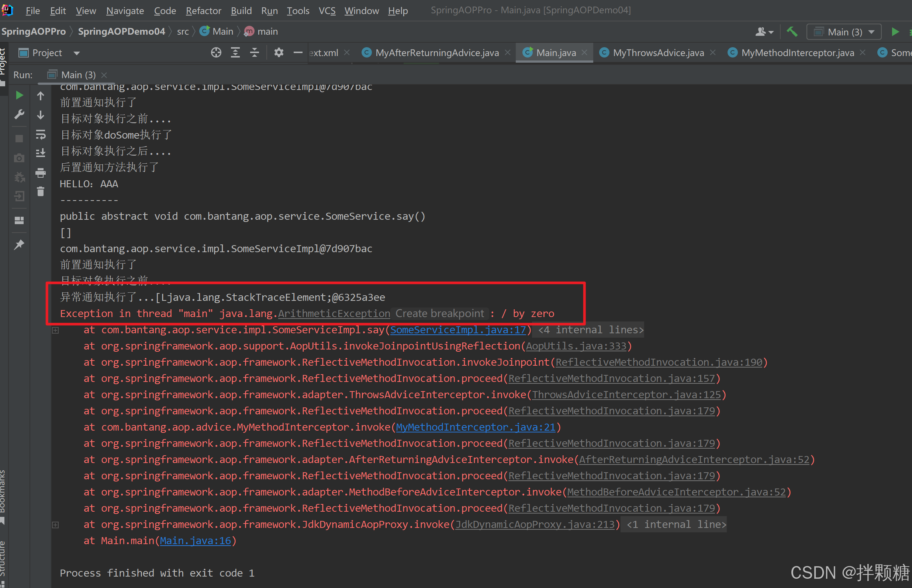The height and width of the screenshot is (588, 912).
Task: Click the print output icon
Action: point(41,173)
